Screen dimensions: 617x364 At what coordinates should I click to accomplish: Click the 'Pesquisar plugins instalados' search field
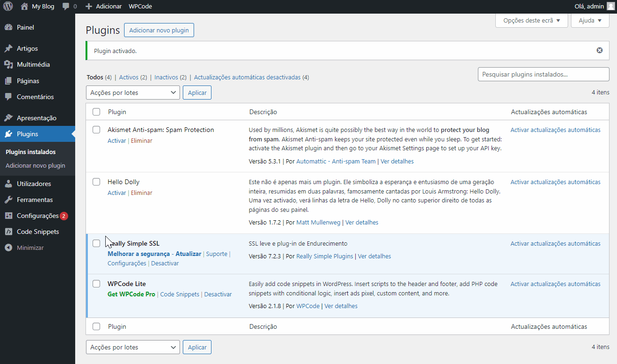[x=544, y=74]
